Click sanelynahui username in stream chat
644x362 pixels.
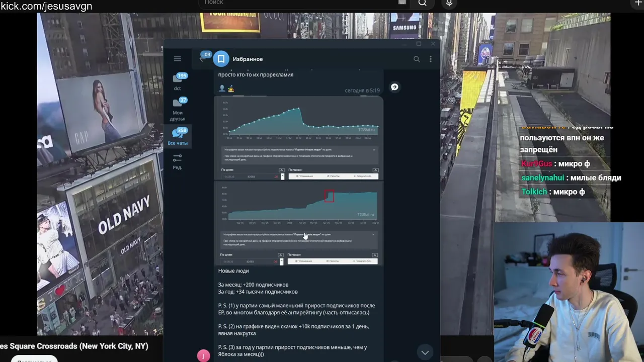tap(542, 178)
